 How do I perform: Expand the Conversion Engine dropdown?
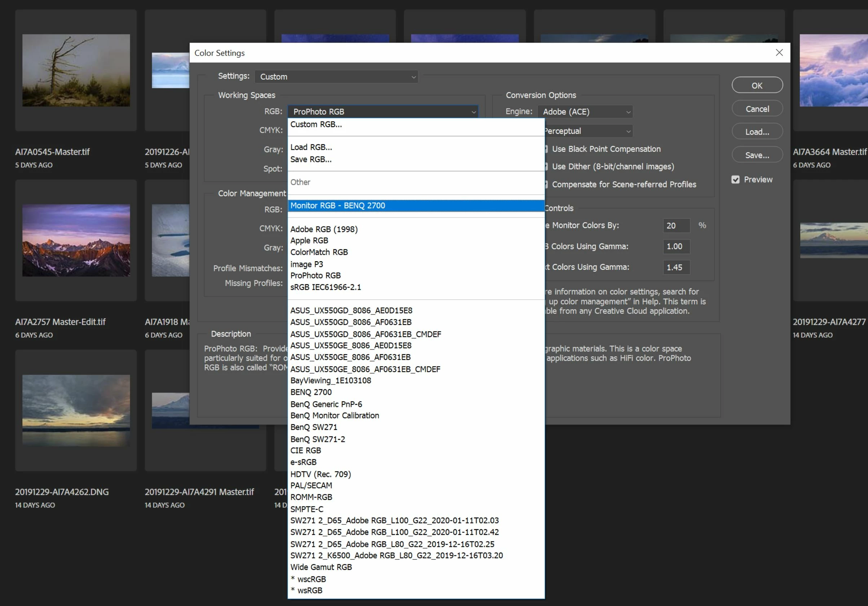(585, 111)
